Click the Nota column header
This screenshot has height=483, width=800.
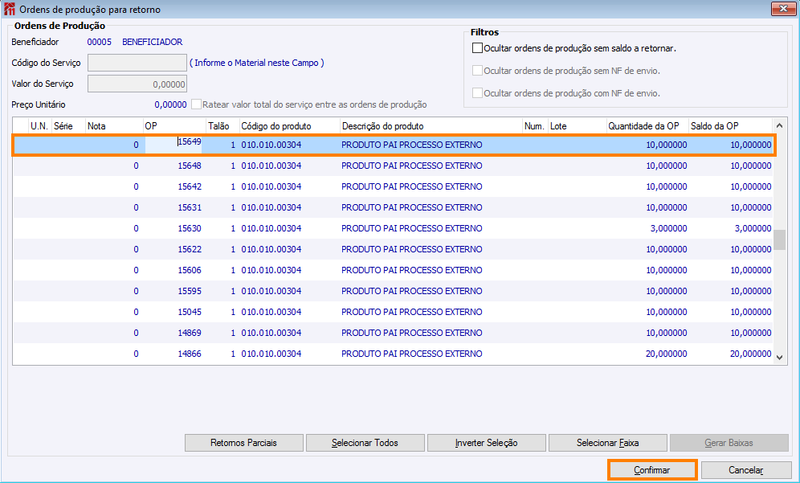click(x=114, y=126)
